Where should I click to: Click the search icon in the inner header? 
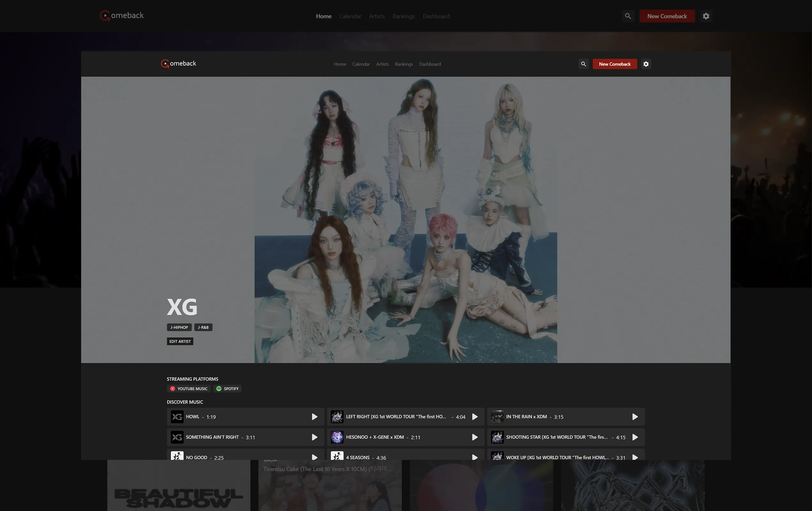pyautogui.click(x=583, y=64)
